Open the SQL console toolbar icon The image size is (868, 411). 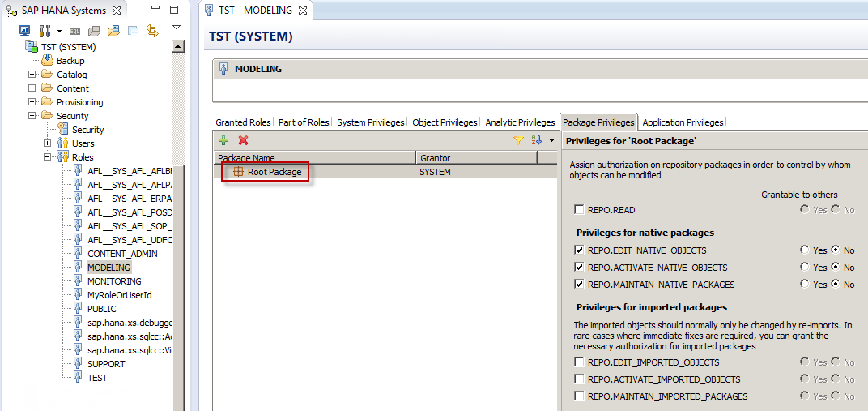pos(74,31)
